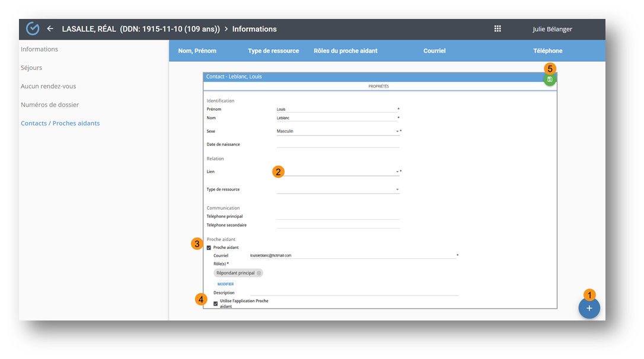Viewport: 644px width, 359px height.
Task: Click the back arrow in the header
Action: pyautogui.click(x=50, y=28)
